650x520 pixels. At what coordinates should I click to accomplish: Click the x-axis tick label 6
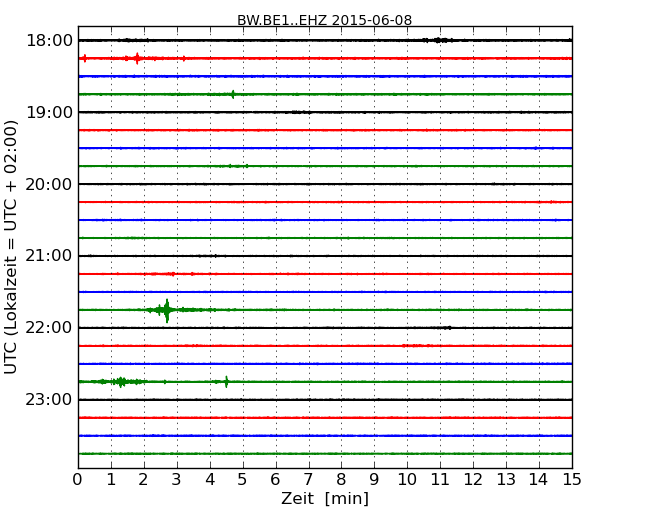click(275, 480)
